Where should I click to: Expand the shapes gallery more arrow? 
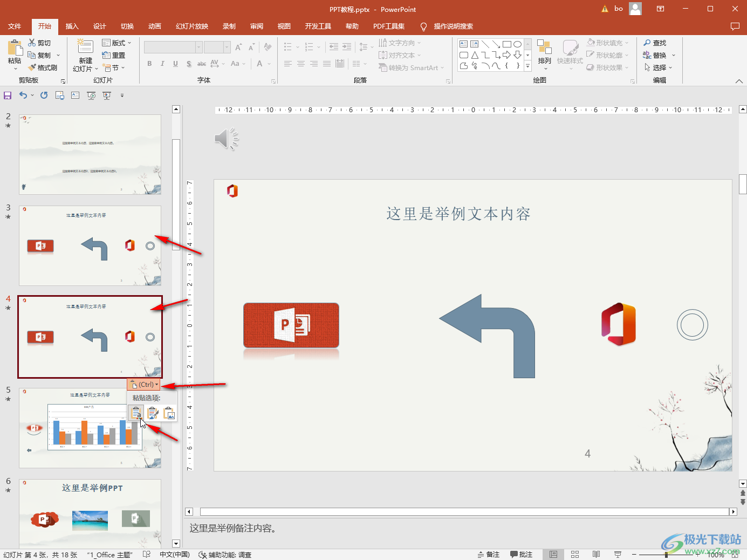(x=527, y=66)
